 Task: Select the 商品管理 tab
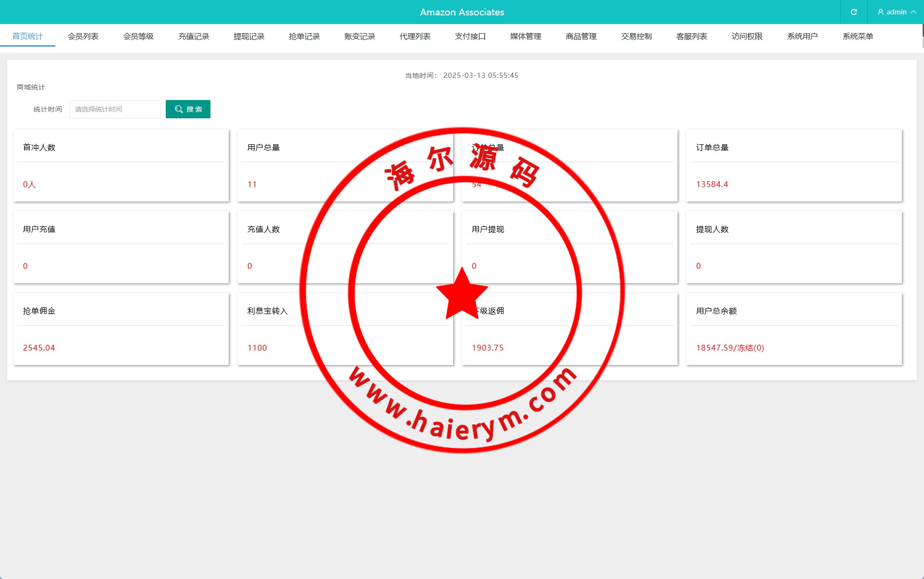click(581, 36)
